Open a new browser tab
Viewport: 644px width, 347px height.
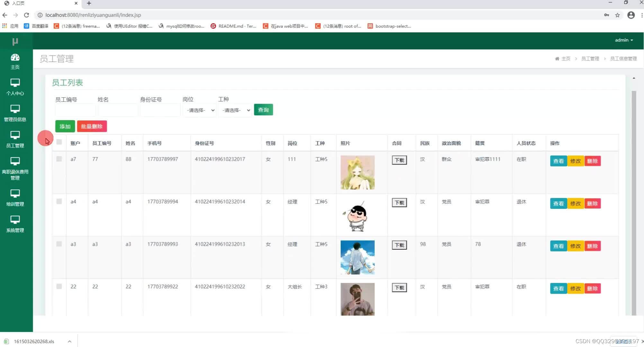coord(89,3)
